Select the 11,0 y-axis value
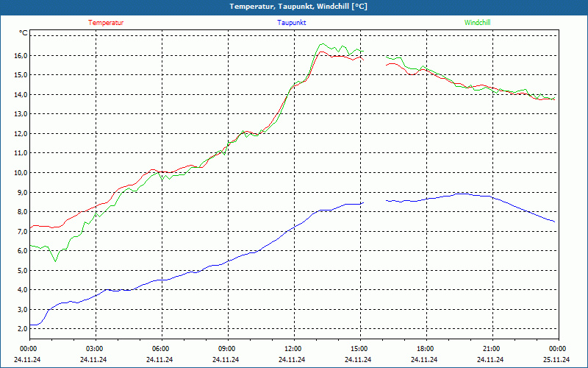 (x=21, y=153)
